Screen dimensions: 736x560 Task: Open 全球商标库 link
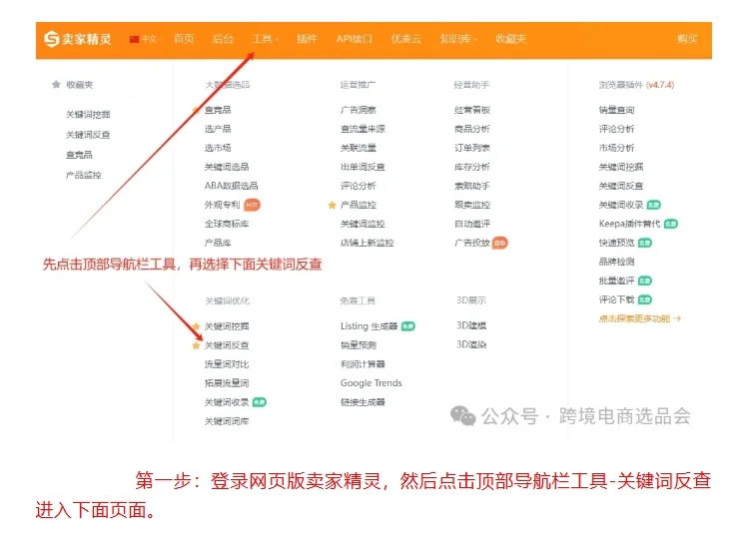pyautogui.click(x=227, y=224)
